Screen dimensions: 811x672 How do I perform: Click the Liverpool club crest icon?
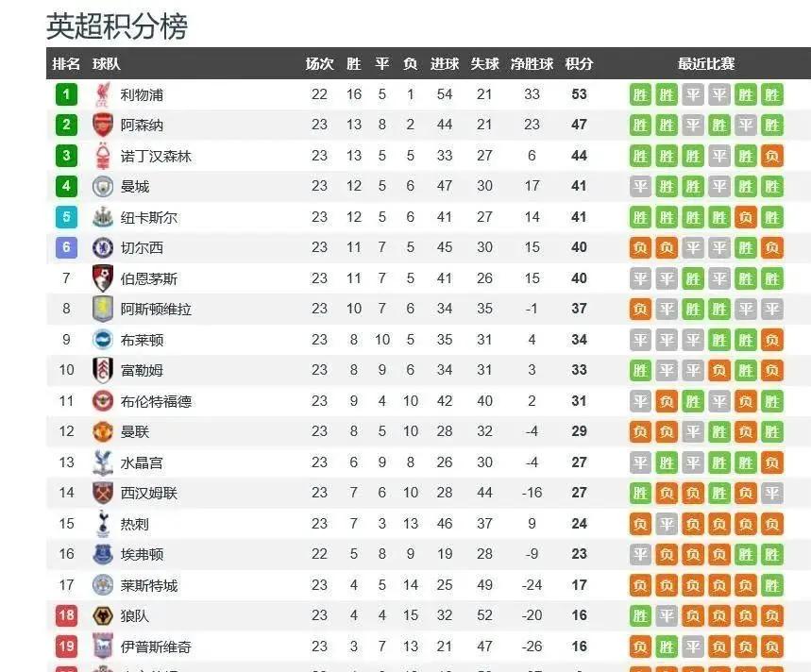(x=102, y=94)
